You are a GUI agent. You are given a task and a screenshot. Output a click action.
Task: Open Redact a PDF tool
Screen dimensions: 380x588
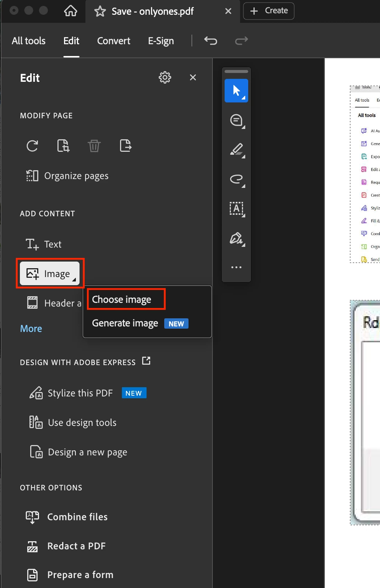66,546
